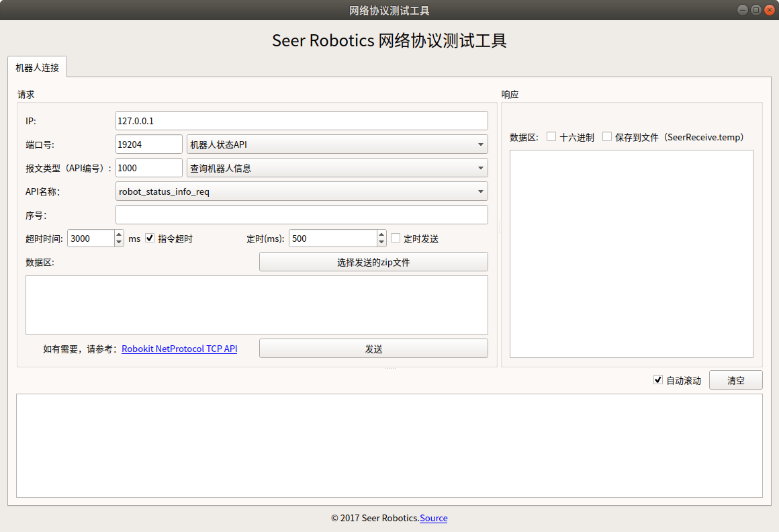This screenshot has height=532, width=779.
Task: Open the robot_status_info_req API name dropdown
Action: (302, 191)
